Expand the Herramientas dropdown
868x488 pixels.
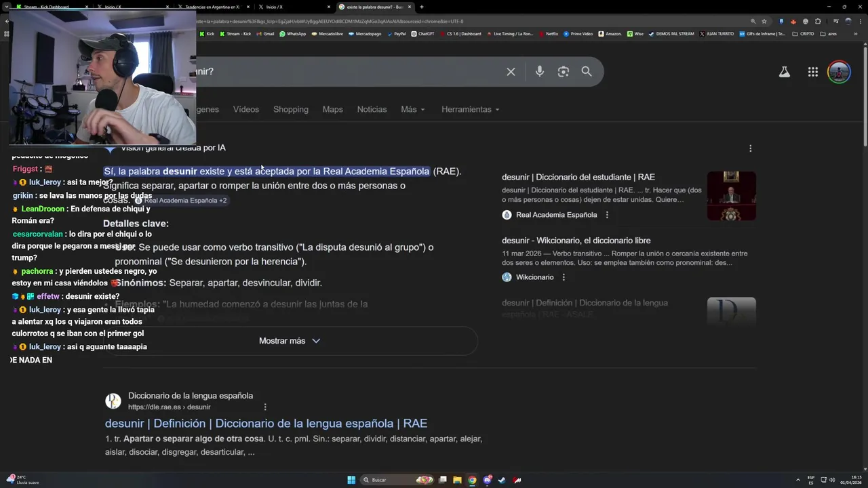(x=471, y=109)
